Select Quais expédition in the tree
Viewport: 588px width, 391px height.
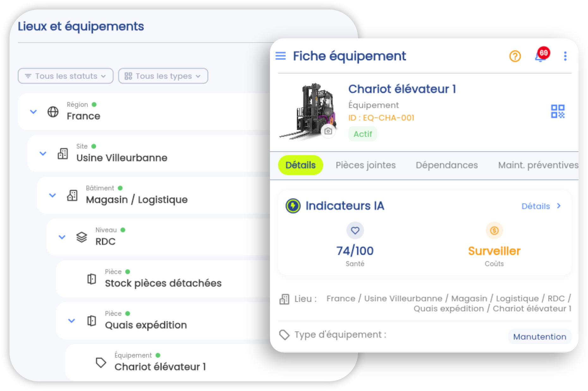click(146, 325)
